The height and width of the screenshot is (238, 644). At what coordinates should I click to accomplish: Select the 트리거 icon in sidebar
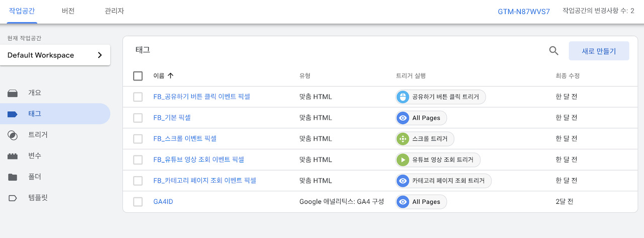[13, 135]
